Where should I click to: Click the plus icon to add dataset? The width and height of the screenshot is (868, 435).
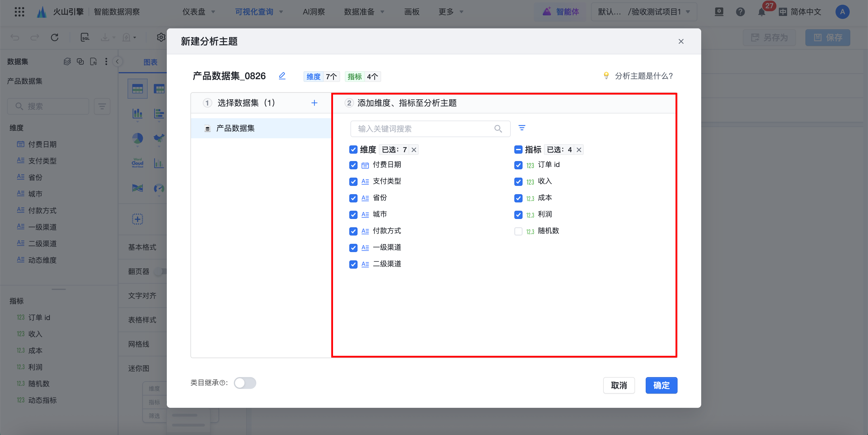314,103
